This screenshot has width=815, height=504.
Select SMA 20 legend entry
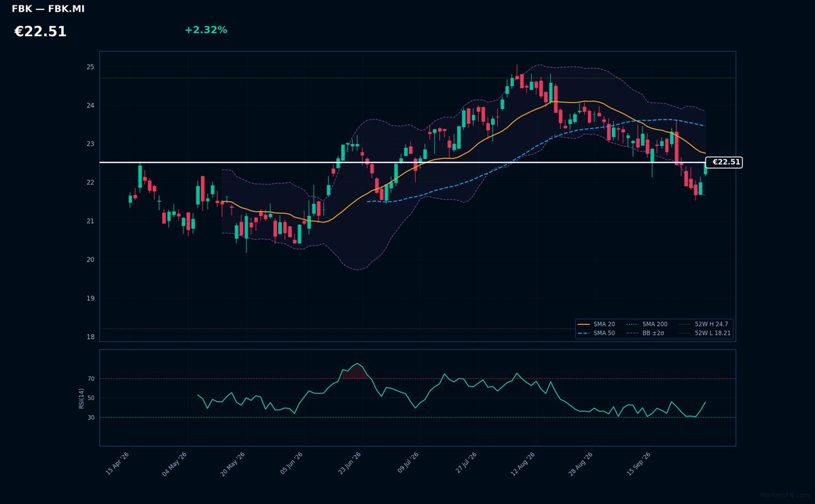click(x=597, y=325)
